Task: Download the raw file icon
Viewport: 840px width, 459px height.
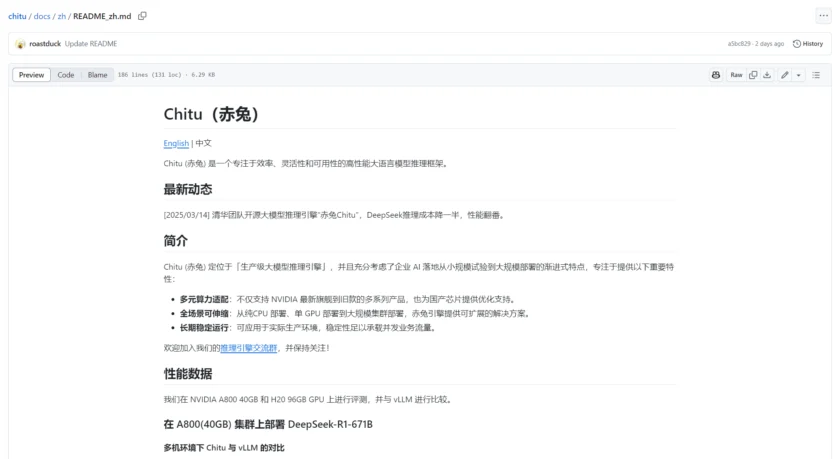Action: pyautogui.click(x=767, y=75)
